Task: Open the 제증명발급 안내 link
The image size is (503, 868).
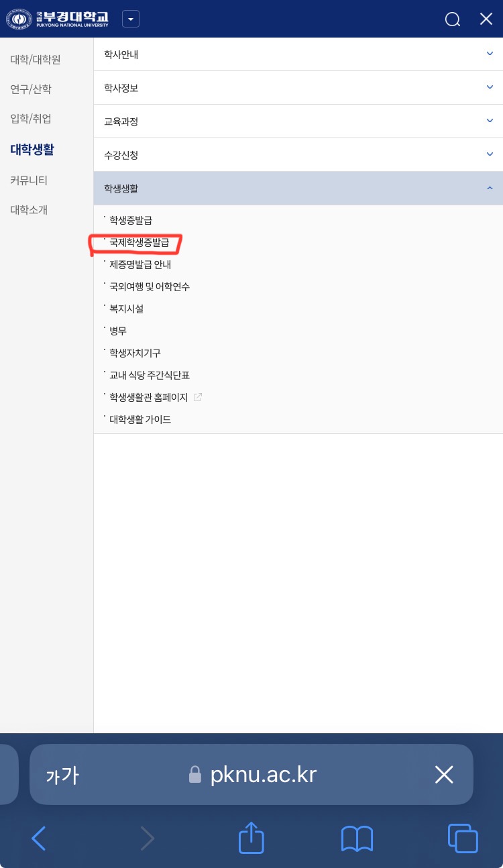Action: [x=140, y=265]
